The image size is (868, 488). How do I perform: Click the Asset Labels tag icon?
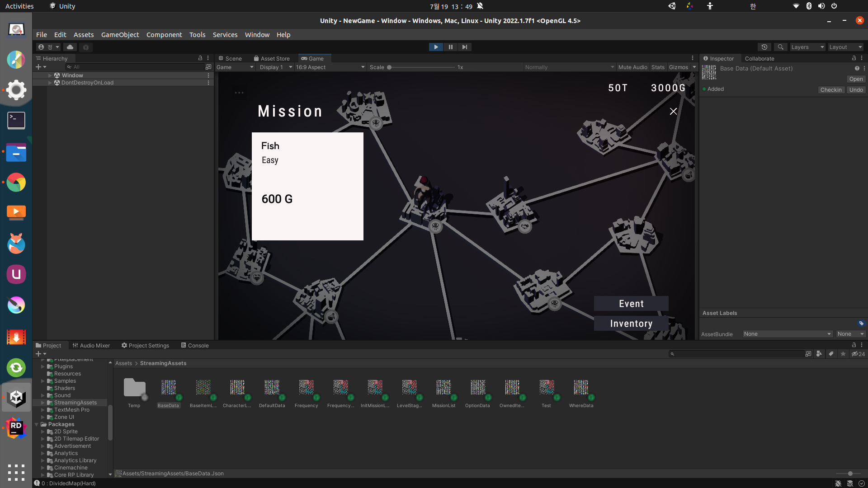pos(861,323)
